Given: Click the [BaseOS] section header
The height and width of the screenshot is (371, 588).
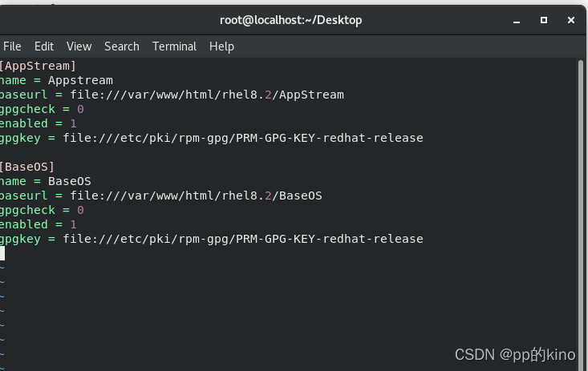Looking at the screenshot, I should point(27,167).
